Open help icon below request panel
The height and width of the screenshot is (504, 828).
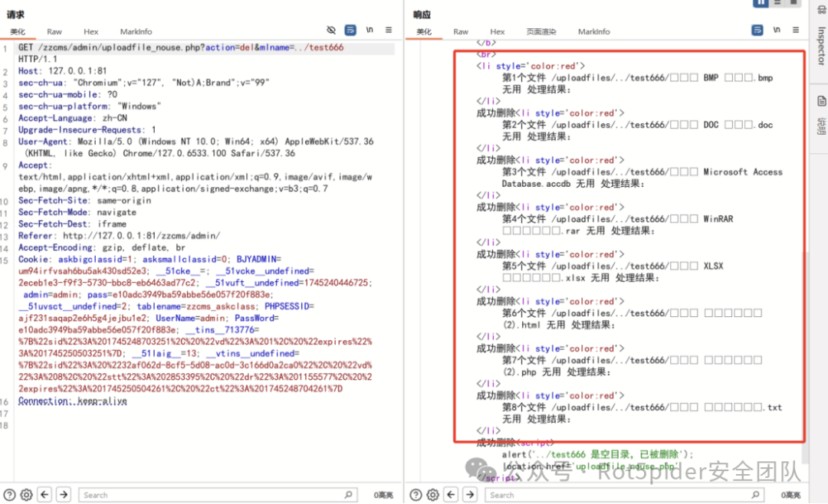point(9,495)
